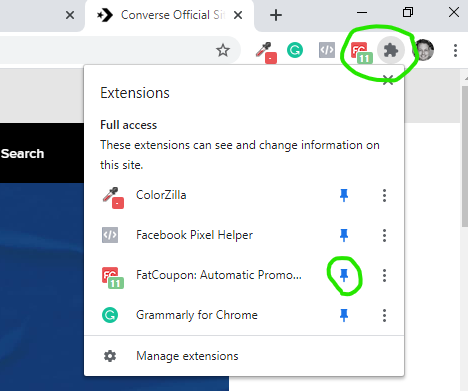Screen dimensions: 468x391
Task: Switch to the Converse Official Site tab
Action: 169,15
